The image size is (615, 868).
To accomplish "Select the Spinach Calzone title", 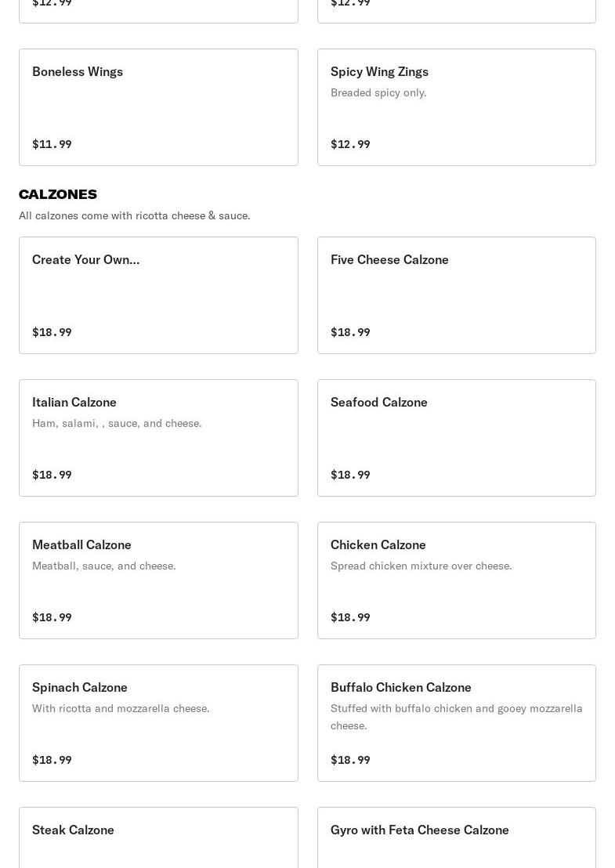I will coord(80,687).
